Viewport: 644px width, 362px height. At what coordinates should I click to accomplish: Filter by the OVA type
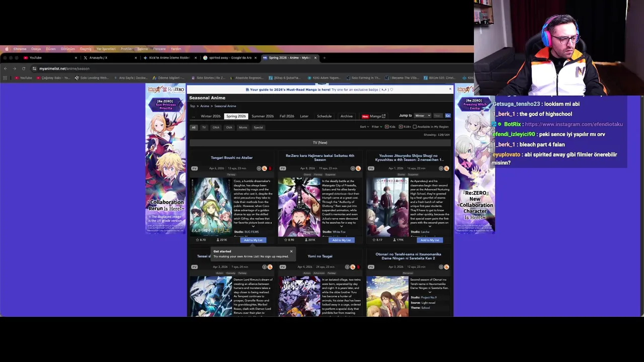point(229,127)
